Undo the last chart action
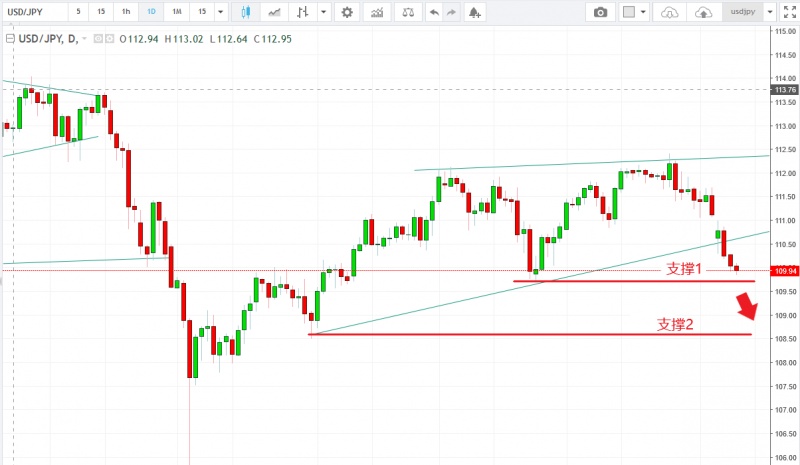800x465 pixels. [433, 12]
